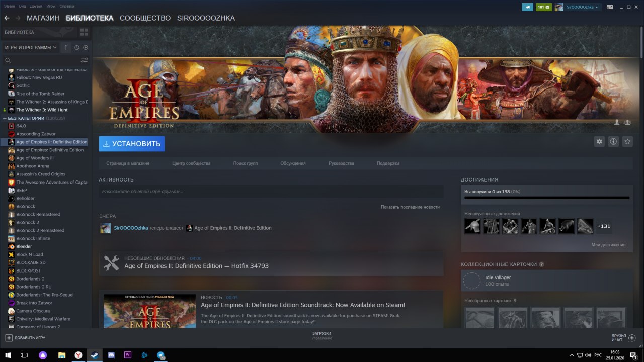Open the Games menu (Игры)
This screenshot has height=362, width=644.
[51, 6]
